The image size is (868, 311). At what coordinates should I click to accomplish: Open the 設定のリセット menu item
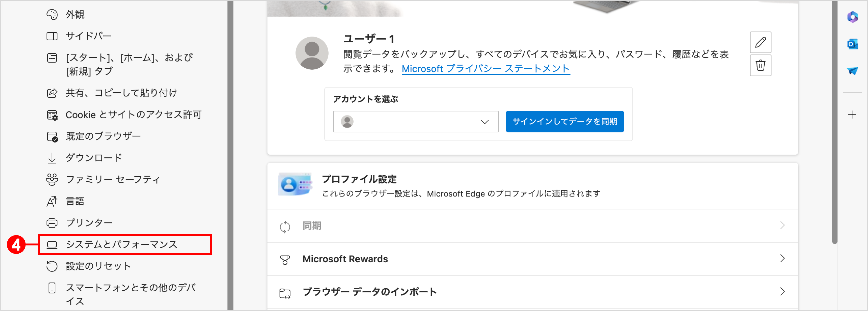click(x=98, y=266)
